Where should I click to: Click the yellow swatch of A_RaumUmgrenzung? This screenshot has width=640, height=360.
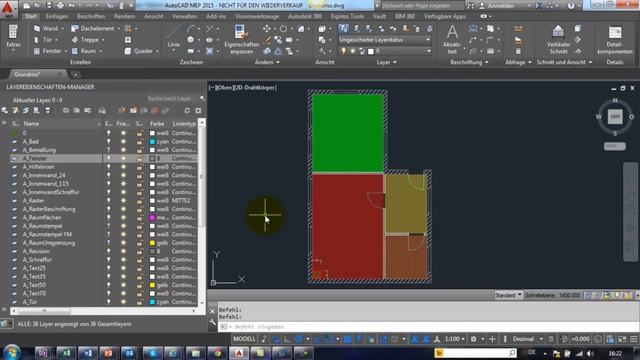pos(152,243)
